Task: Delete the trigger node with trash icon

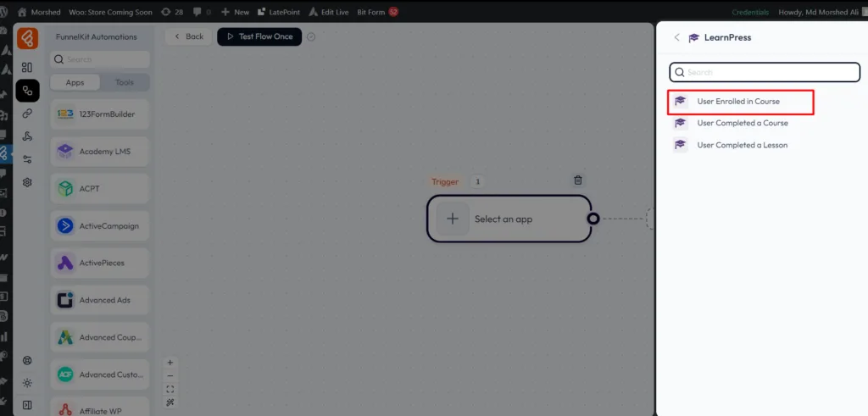Action: tap(578, 180)
